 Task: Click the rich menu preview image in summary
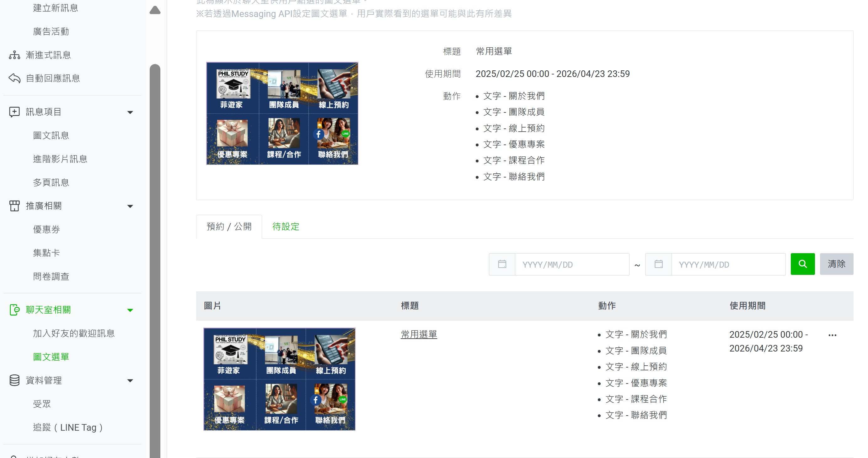pyautogui.click(x=282, y=113)
